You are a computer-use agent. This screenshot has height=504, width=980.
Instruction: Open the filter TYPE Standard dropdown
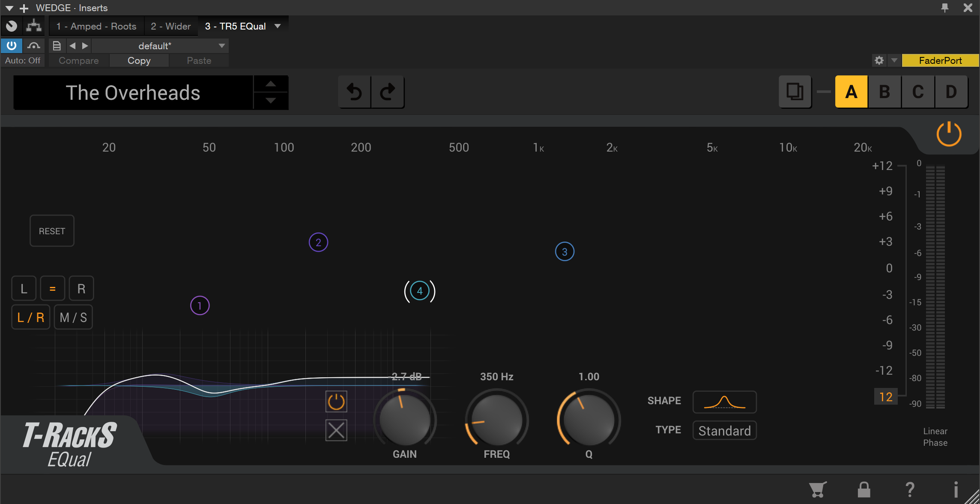tap(724, 430)
